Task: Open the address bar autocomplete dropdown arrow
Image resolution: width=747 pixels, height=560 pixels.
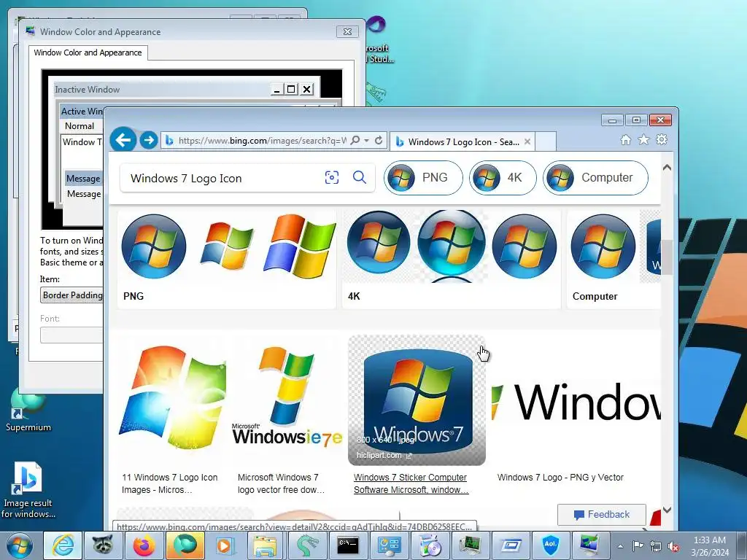Action: pyautogui.click(x=366, y=141)
